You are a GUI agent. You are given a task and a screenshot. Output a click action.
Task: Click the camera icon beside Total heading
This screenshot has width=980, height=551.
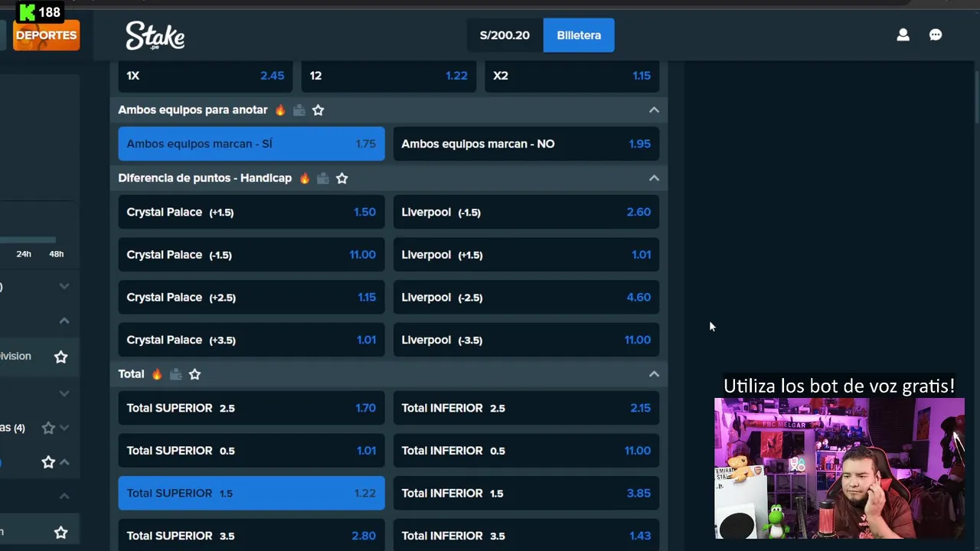click(175, 374)
